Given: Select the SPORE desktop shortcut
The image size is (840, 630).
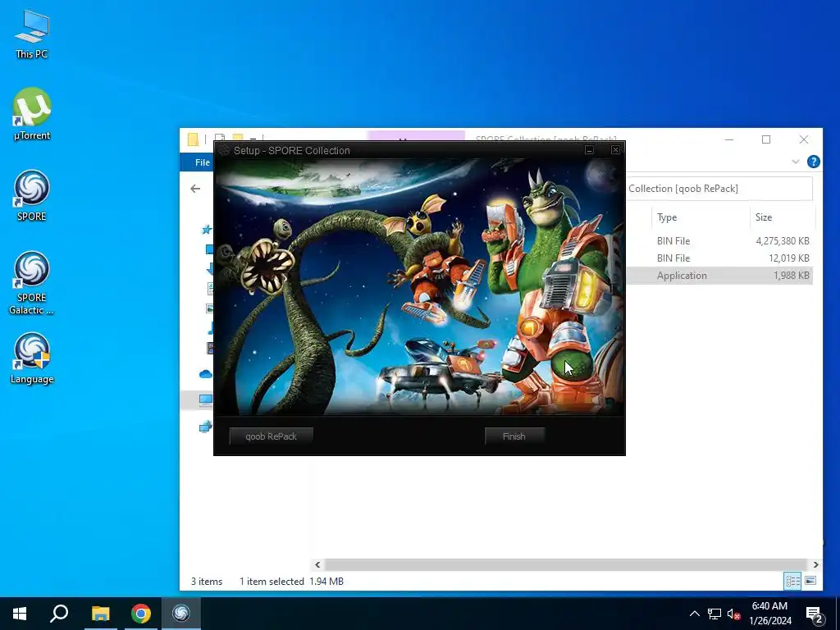Looking at the screenshot, I should click(32, 196).
